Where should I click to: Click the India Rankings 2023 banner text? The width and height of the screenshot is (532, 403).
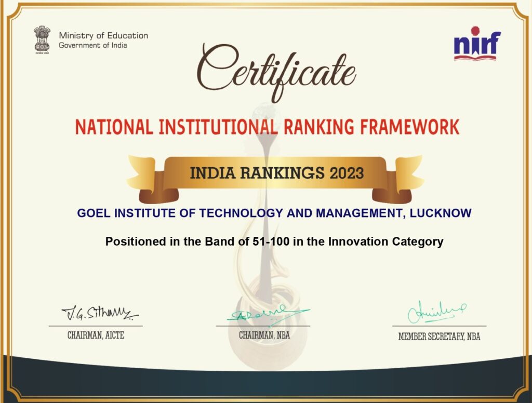[x=276, y=173]
